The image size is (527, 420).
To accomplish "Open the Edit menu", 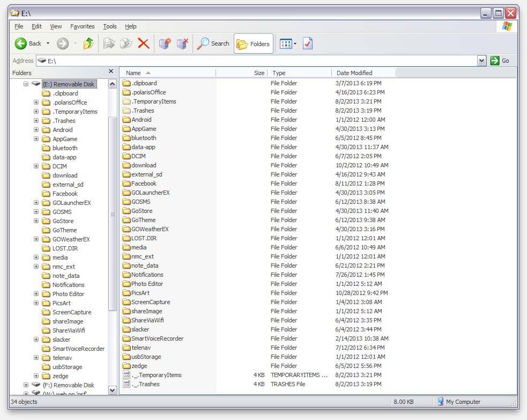I will pos(36,26).
